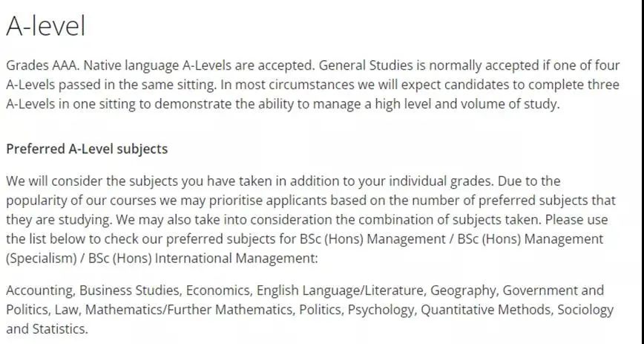This screenshot has height=344, width=644.
Task: Click the word 'Psychology'
Action: (x=381, y=310)
